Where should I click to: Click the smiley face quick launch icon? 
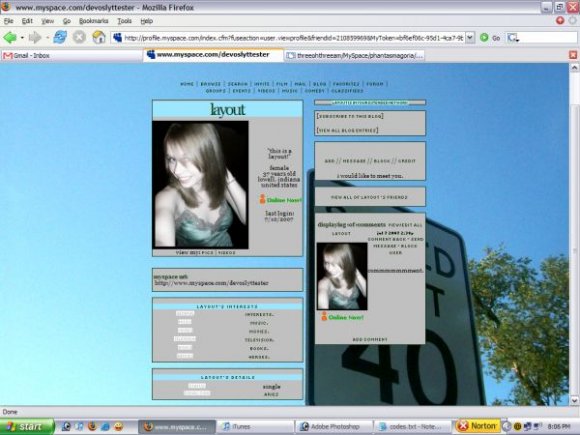[118, 426]
